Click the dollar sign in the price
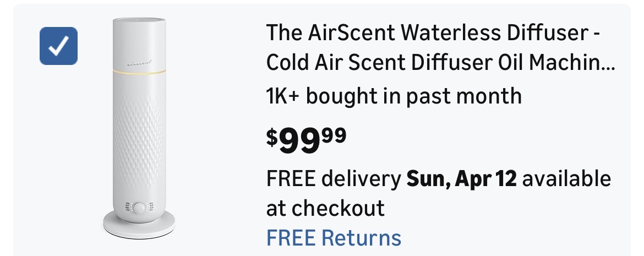 272,136
